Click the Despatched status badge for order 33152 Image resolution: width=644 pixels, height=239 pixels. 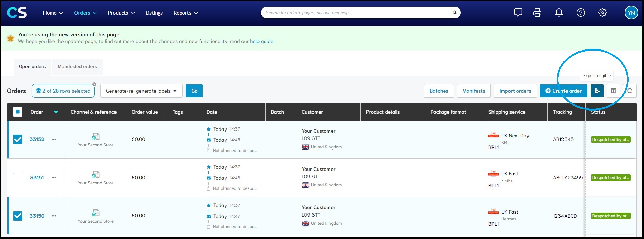coord(611,140)
